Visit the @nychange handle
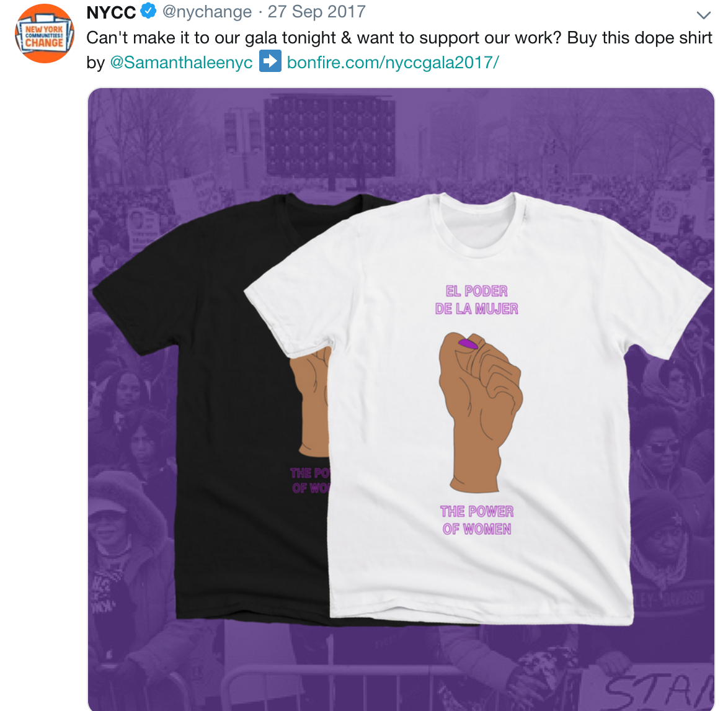Screen dimensions: 728x711 [x=207, y=12]
